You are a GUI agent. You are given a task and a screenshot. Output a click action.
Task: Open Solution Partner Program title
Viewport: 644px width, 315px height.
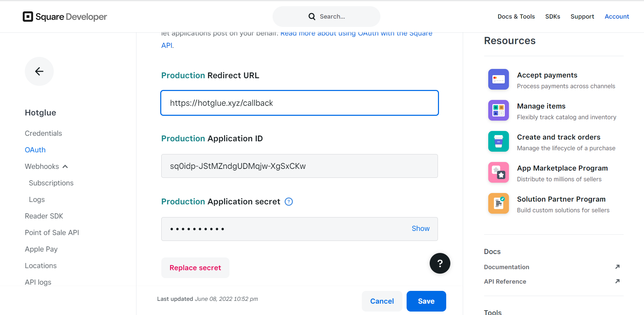point(561,199)
